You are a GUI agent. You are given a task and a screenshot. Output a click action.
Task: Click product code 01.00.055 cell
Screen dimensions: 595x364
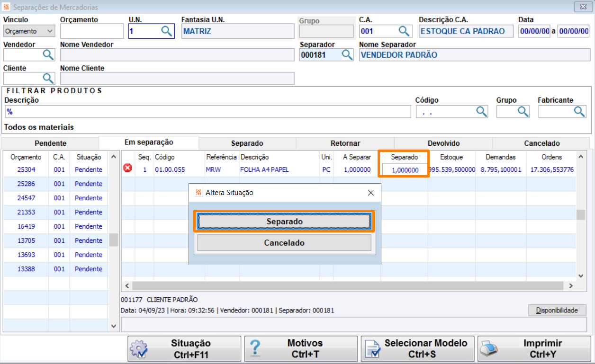(x=179, y=169)
